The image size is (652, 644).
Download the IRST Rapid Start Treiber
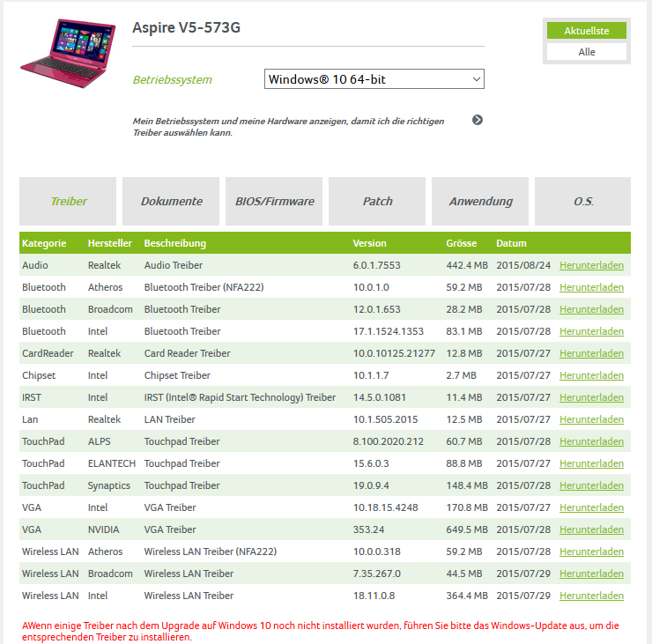click(x=591, y=397)
